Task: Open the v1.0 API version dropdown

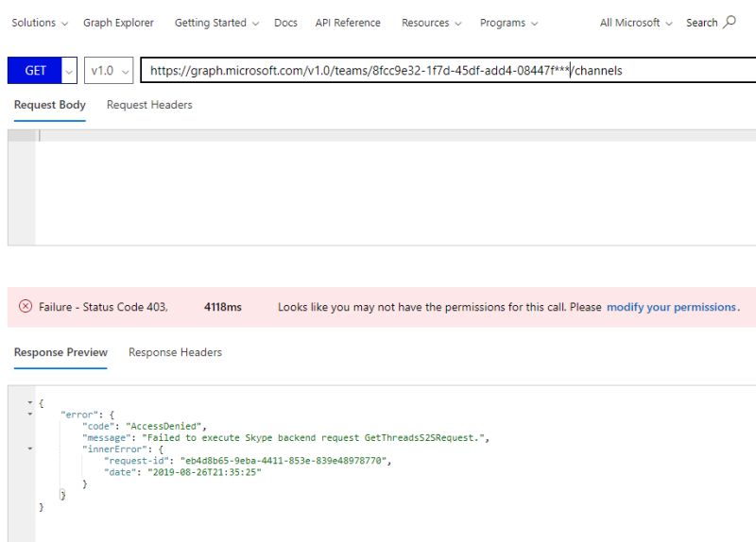Action: 109,70
